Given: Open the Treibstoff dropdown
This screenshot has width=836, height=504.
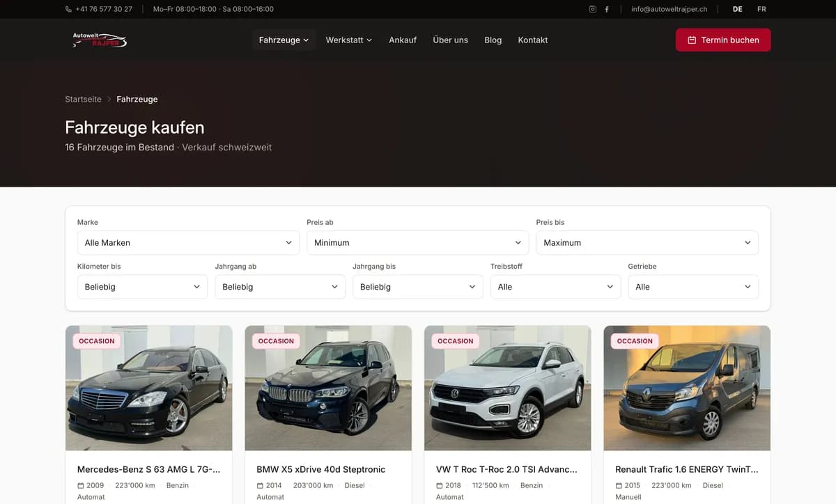Looking at the screenshot, I should (x=555, y=287).
